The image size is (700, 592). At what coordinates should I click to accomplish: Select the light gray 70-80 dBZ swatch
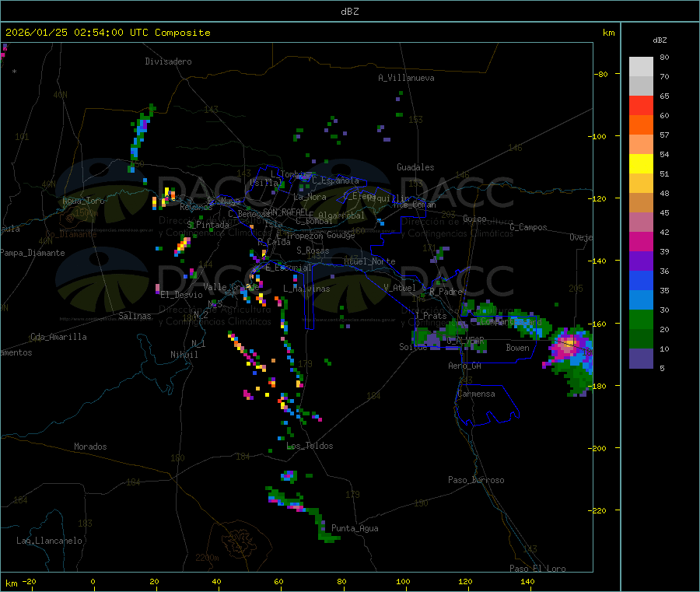coord(641,67)
